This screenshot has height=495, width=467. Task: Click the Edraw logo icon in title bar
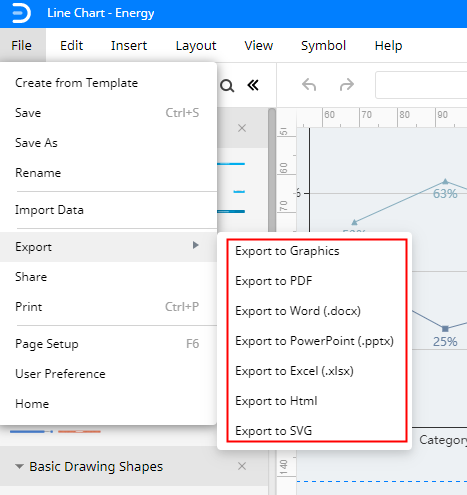pyautogui.click(x=21, y=13)
